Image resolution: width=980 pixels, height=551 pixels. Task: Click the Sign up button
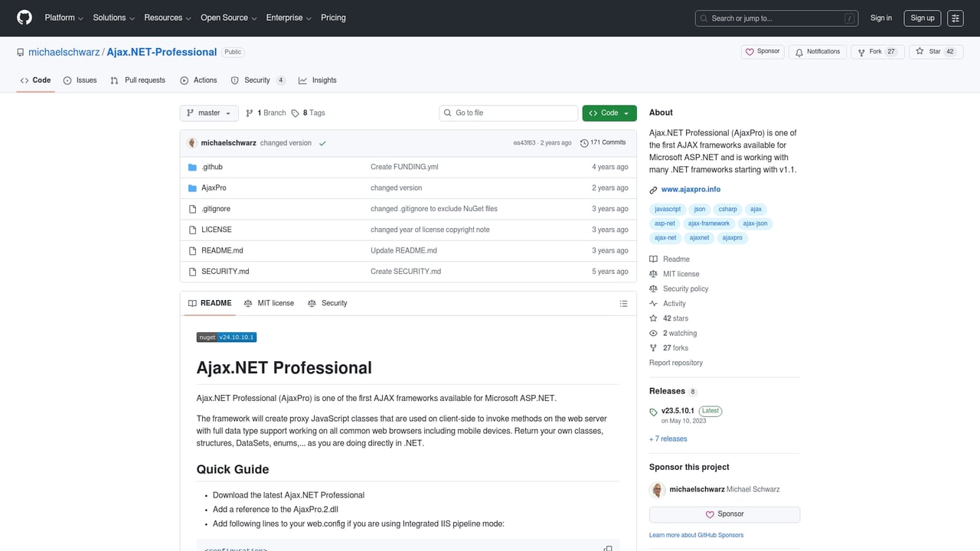[x=922, y=18]
